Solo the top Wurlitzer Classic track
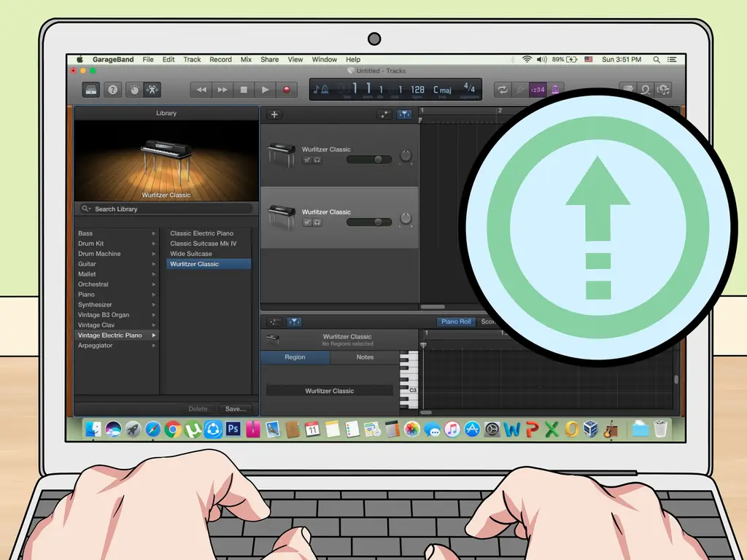Screen dimensions: 747x560 point(317,160)
